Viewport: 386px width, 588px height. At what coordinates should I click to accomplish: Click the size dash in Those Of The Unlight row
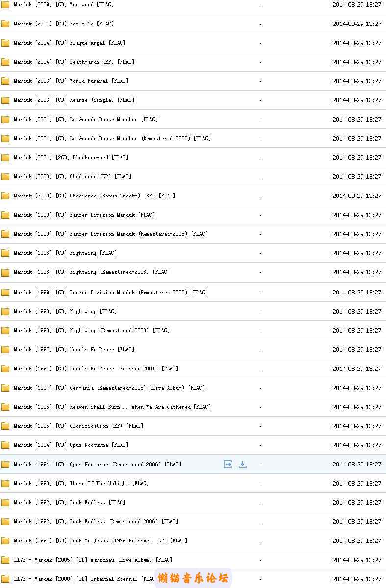coord(260,484)
